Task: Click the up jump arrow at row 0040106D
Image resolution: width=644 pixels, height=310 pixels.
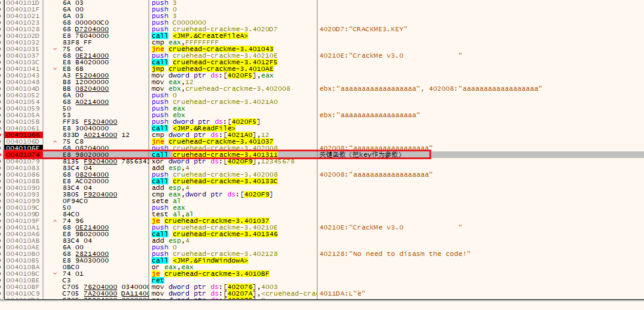Action: (x=55, y=141)
